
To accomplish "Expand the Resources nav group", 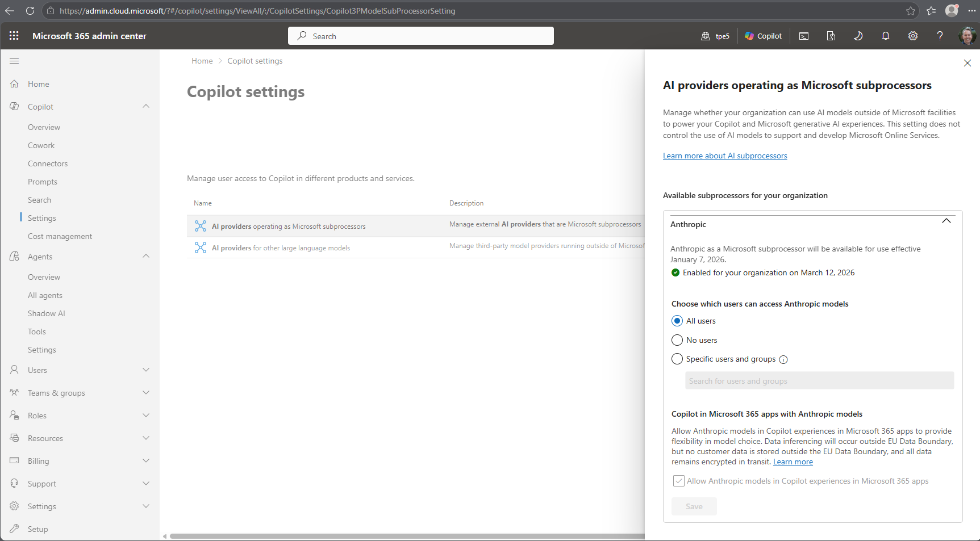I will (x=146, y=438).
